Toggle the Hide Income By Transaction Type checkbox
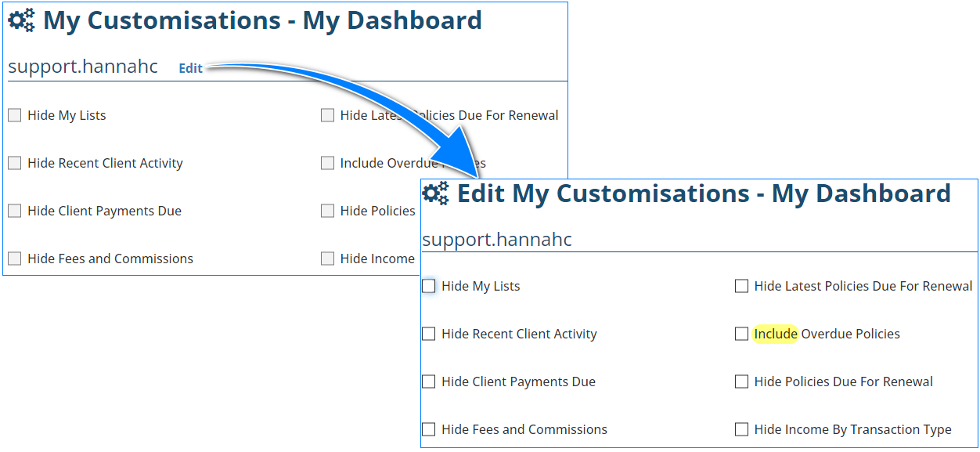The image size is (980, 452). (x=742, y=430)
